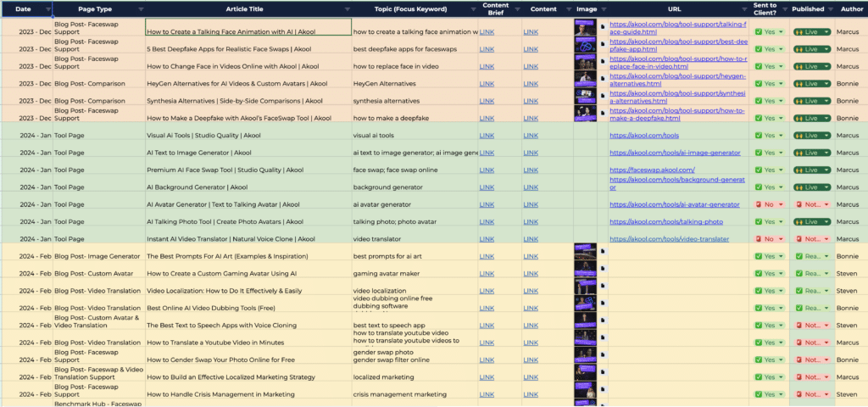Click the file icon in the Best Online AI Video Dubbing Tools row

603,303
